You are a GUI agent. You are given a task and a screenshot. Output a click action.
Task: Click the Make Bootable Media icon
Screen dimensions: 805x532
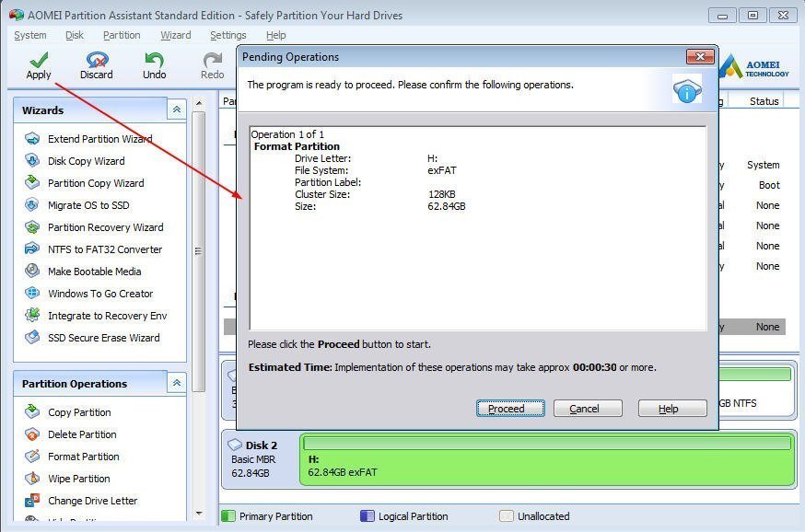pos(32,271)
